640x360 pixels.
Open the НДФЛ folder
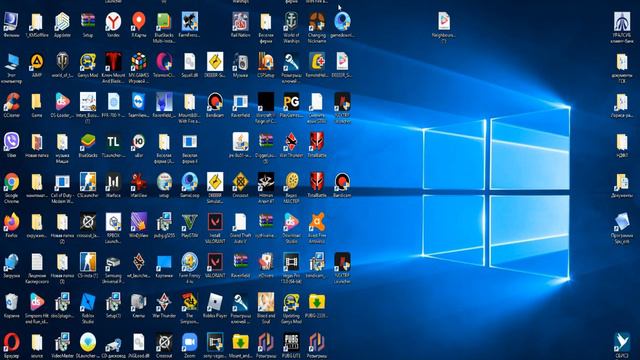point(622,142)
